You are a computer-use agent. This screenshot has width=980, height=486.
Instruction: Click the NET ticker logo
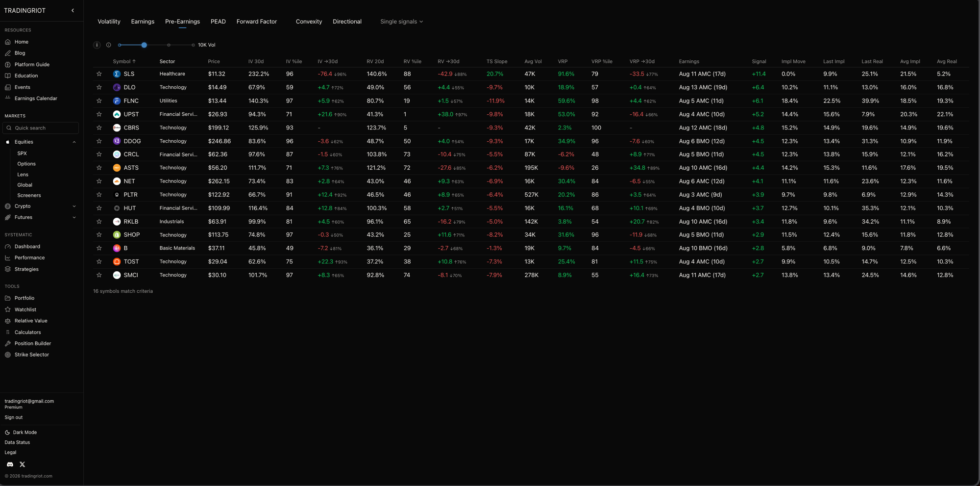click(117, 181)
